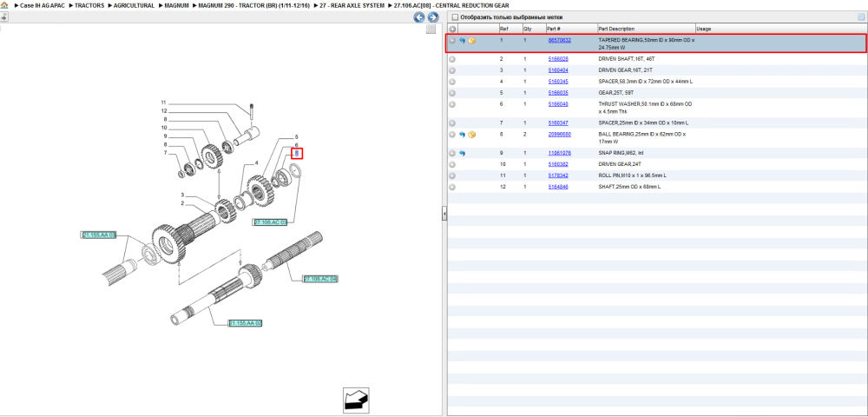This screenshot has width=868, height=417.
Task: Collapse the panel using the splitter handle
Action: click(x=444, y=214)
